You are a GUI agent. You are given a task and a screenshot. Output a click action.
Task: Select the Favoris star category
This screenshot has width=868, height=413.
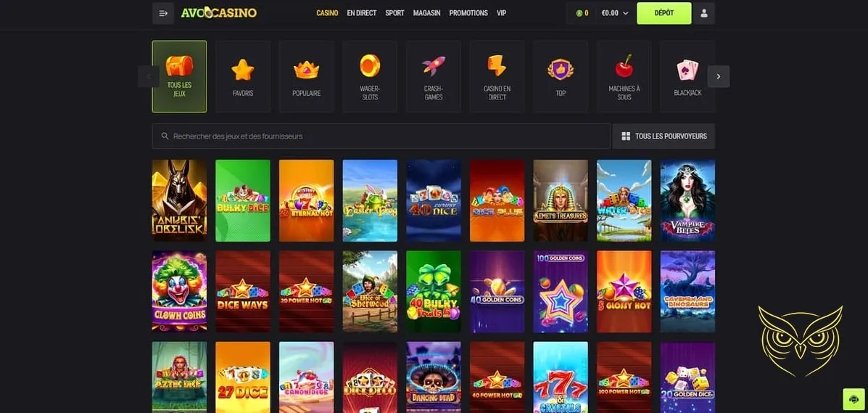tap(242, 76)
